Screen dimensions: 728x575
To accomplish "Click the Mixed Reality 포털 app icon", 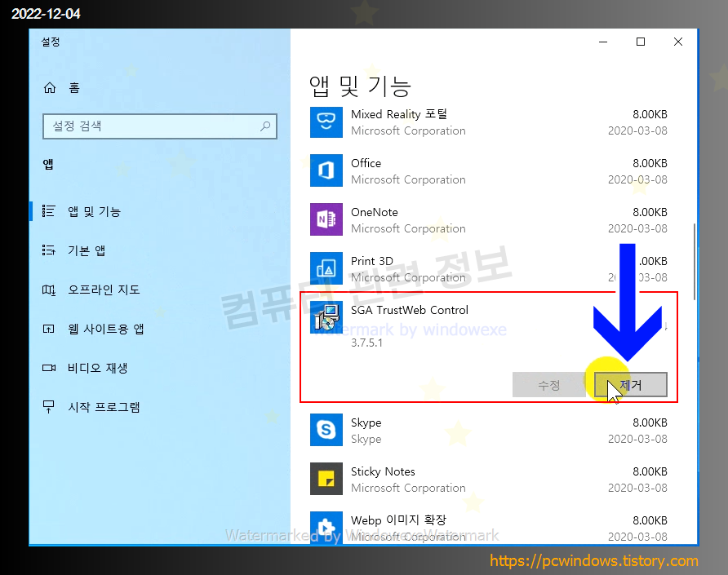I will point(326,122).
